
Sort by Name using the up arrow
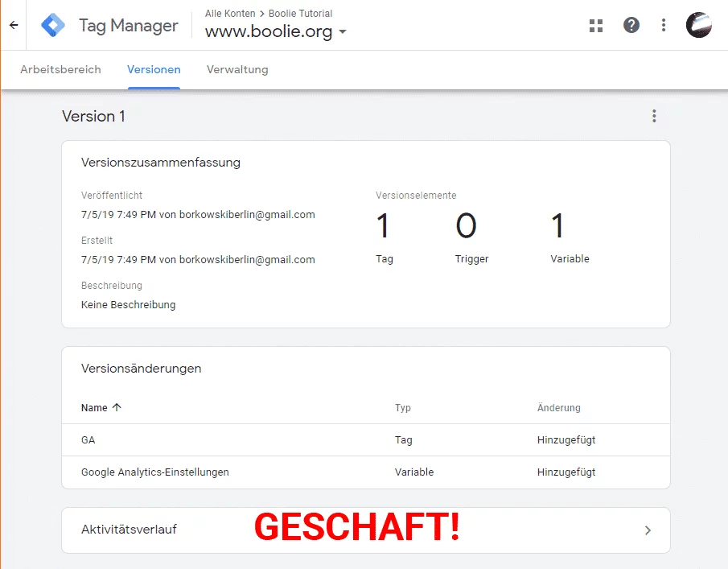(x=117, y=407)
